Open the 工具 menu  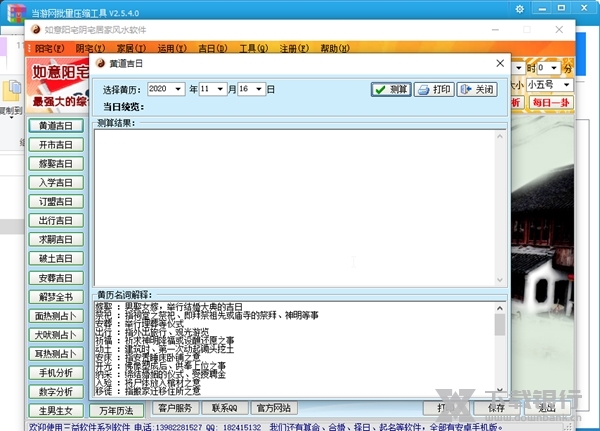(252, 48)
